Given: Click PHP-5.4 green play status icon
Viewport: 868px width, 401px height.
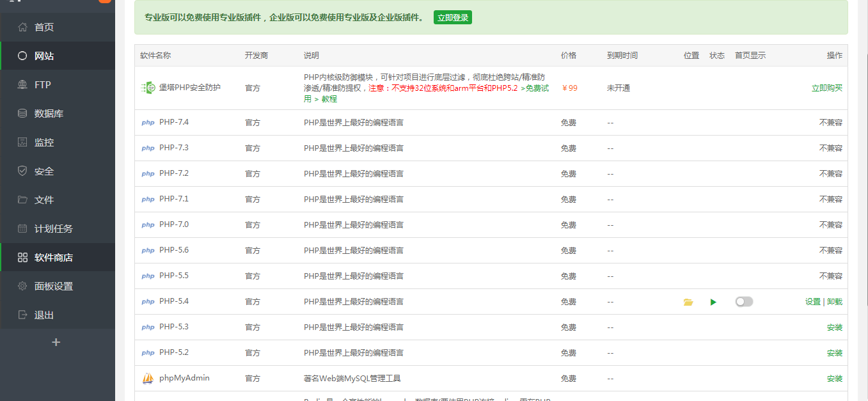Looking at the screenshot, I should coord(713,302).
